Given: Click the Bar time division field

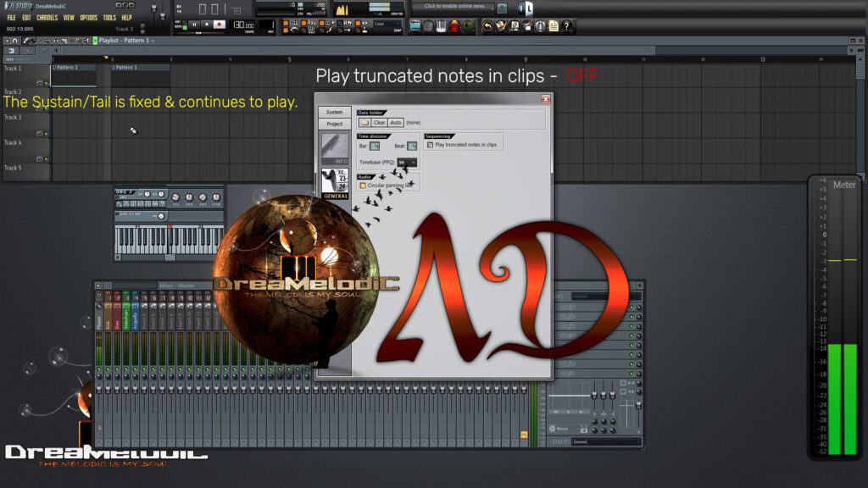Looking at the screenshot, I should click(x=375, y=146).
